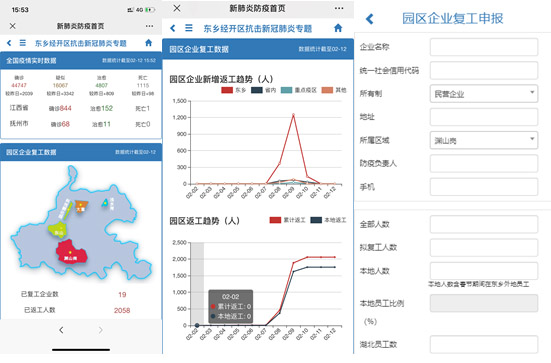Open three-dots menu beside middle 新肺炎防疫首页 title
Viewport: 551px width, 363px height.
coord(339,8)
